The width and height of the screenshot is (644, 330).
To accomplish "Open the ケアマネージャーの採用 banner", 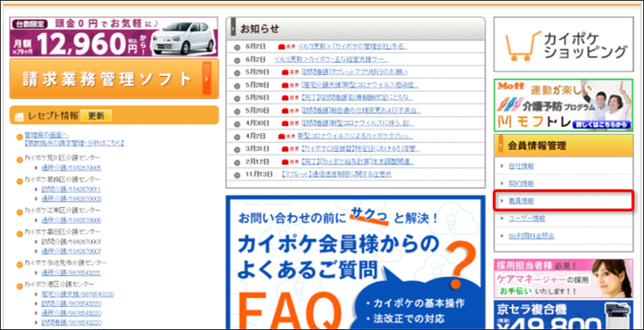I will coord(564,279).
